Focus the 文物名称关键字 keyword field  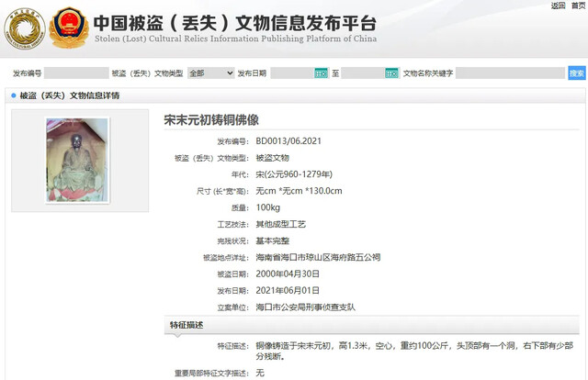tap(510, 73)
